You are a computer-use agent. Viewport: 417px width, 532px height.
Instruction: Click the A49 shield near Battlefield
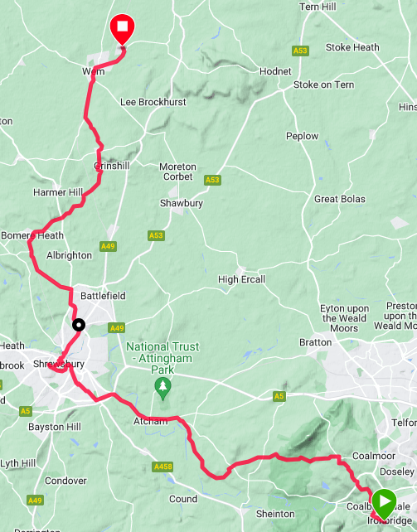(117, 328)
